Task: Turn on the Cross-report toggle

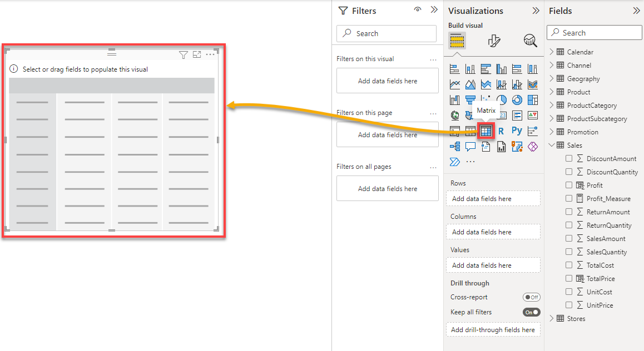Action: [532, 297]
